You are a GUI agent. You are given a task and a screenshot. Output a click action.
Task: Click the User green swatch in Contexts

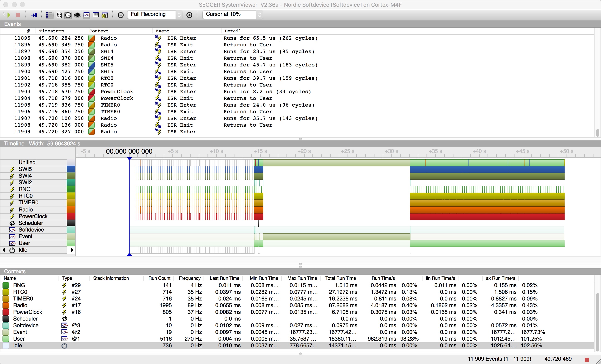6,339
